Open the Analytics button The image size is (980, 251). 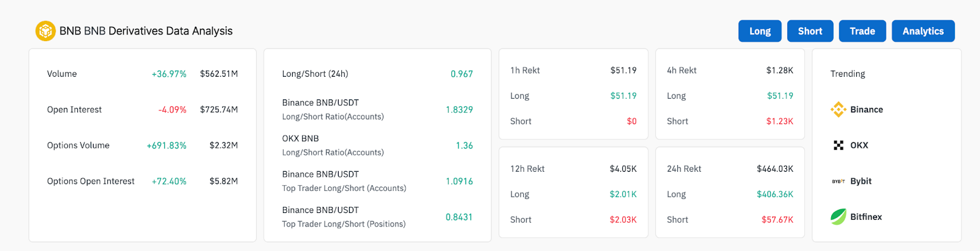(923, 31)
